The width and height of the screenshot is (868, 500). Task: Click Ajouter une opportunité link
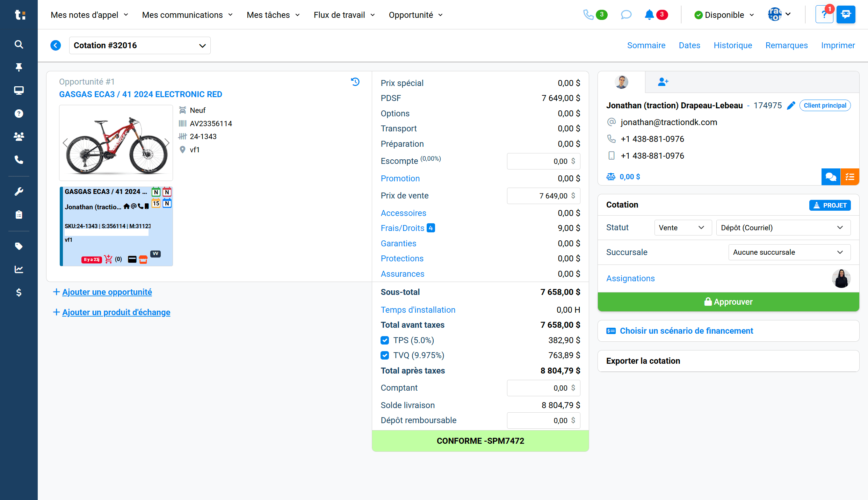coord(107,292)
